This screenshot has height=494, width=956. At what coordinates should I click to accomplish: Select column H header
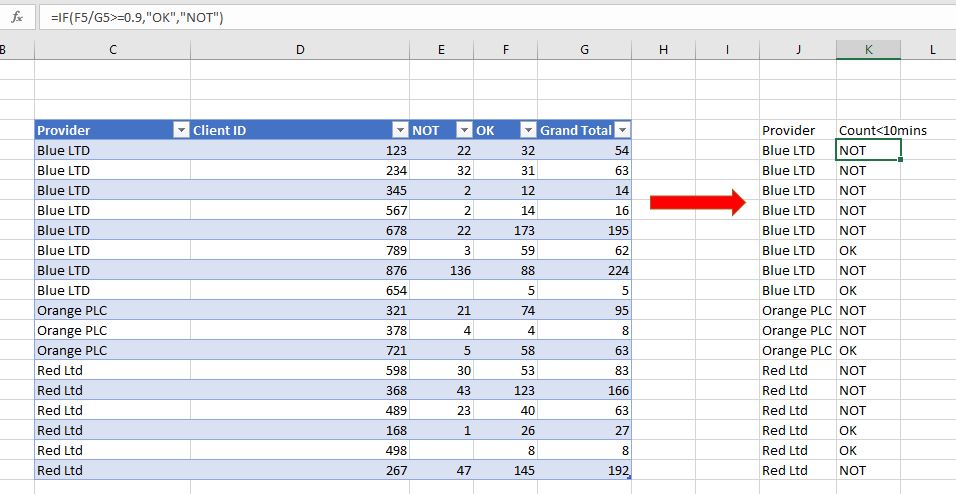point(663,50)
